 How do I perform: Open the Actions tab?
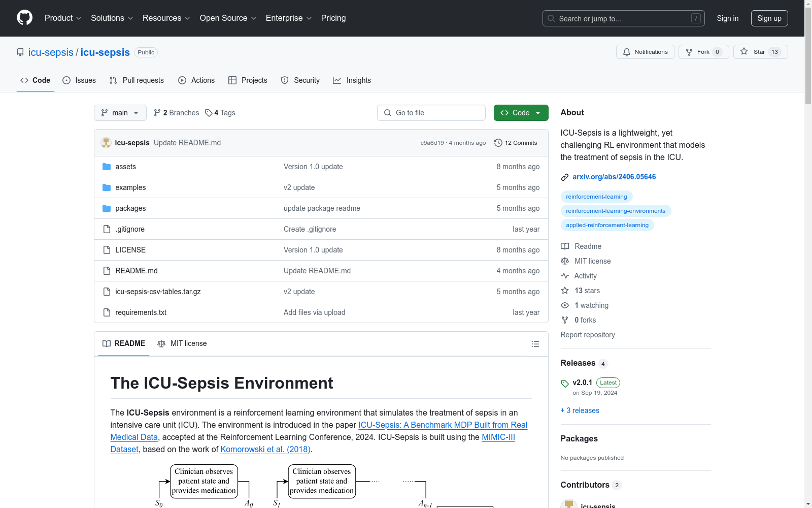[196, 80]
